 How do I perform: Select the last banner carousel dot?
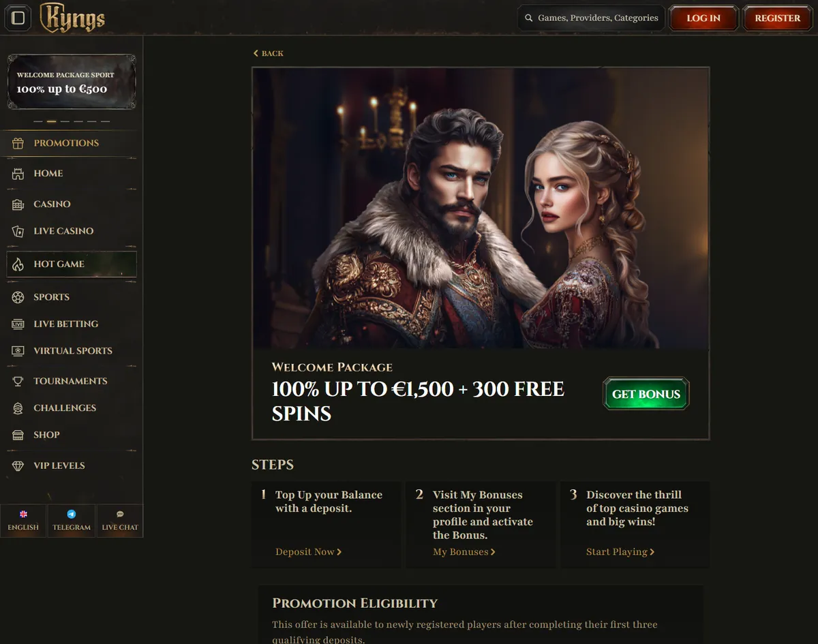pyautogui.click(x=105, y=121)
